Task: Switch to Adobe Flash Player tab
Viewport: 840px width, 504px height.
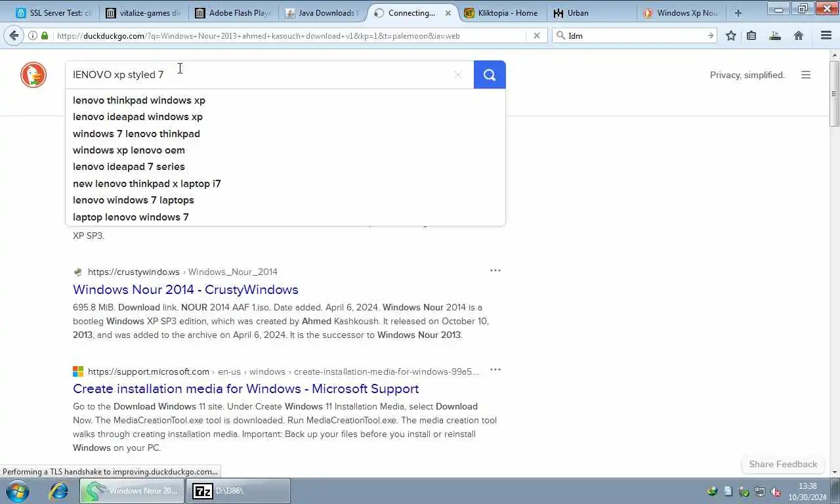Action: coord(233,12)
